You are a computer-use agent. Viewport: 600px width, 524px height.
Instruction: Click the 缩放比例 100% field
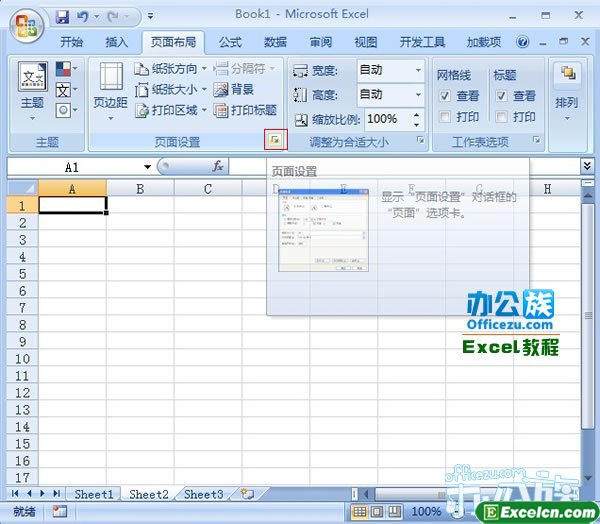(x=388, y=119)
